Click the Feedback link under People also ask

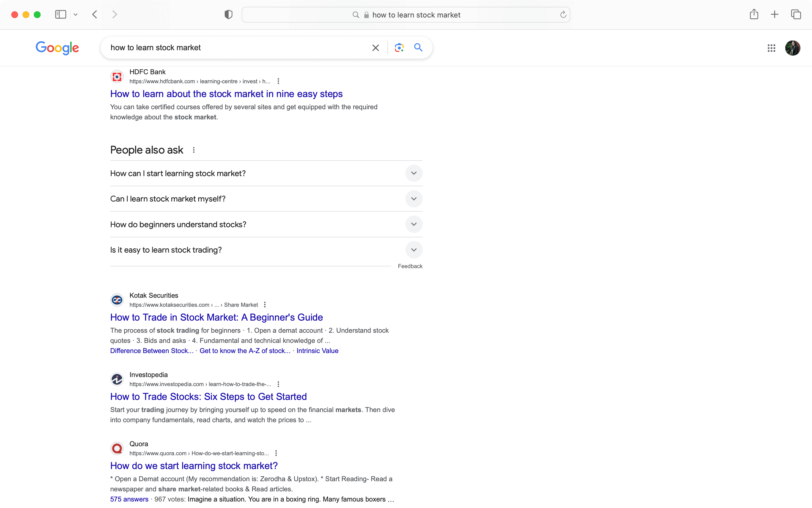click(410, 266)
